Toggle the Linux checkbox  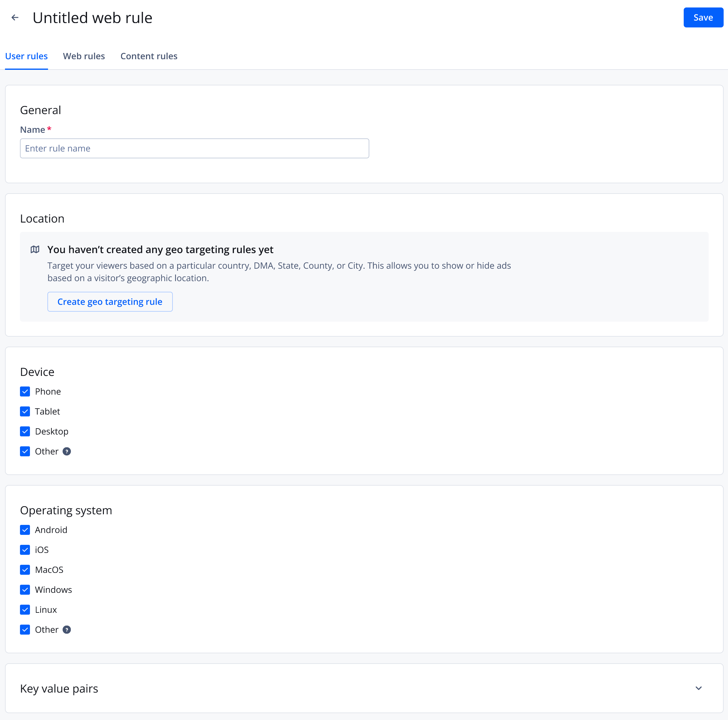point(25,610)
